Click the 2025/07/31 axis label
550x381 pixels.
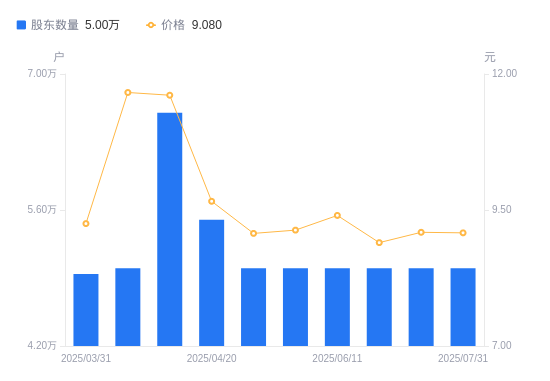tap(463, 358)
